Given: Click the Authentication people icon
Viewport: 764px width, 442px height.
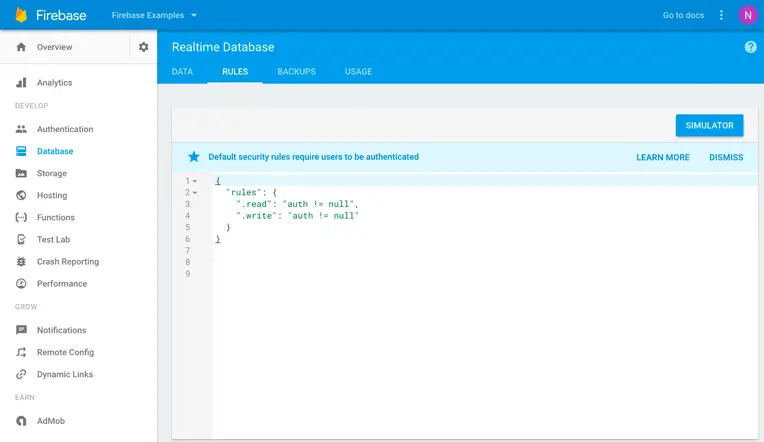Looking at the screenshot, I should point(21,129).
